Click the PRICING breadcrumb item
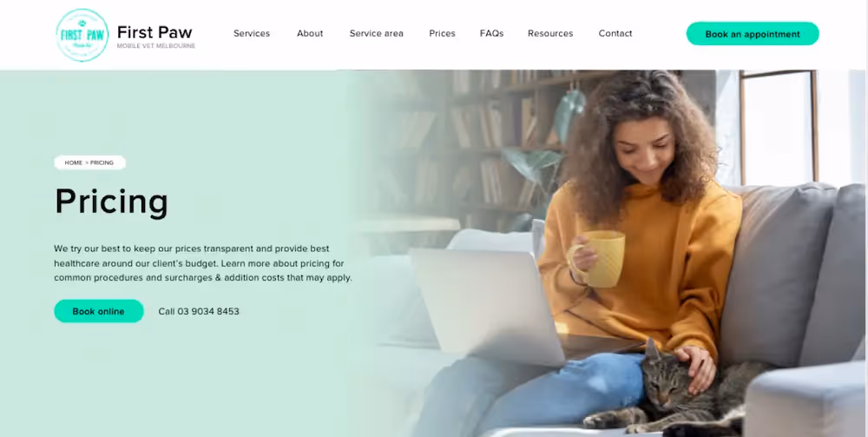The width and height of the screenshot is (868, 437). [102, 162]
